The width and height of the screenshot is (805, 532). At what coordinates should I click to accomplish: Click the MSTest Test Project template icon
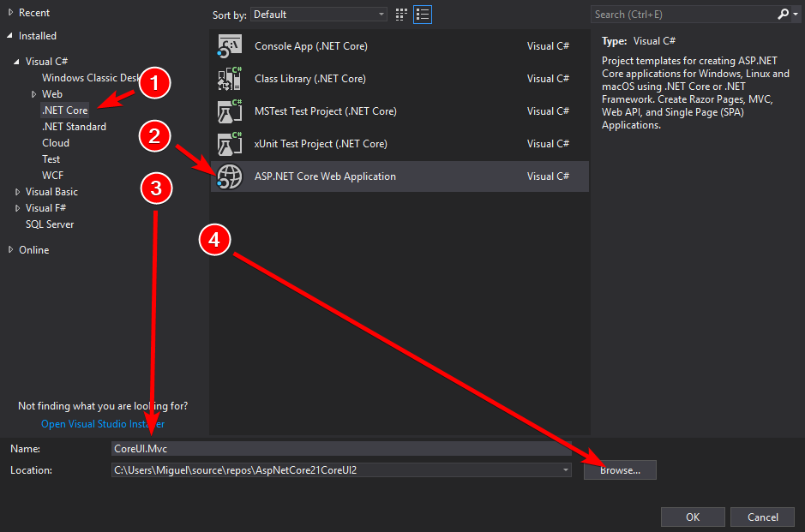click(229, 111)
